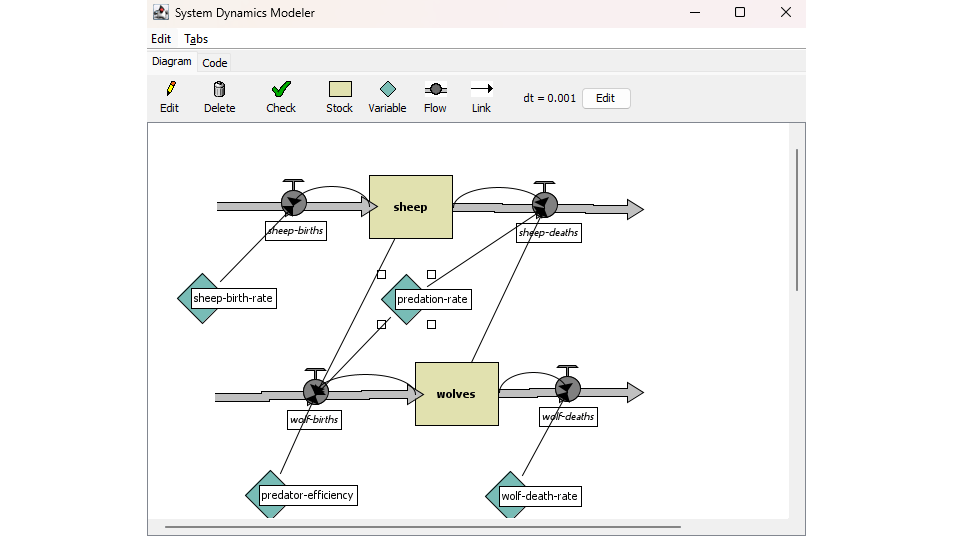
Task: Click bottom-right selection handle of predation-rate
Action: [432, 325]
